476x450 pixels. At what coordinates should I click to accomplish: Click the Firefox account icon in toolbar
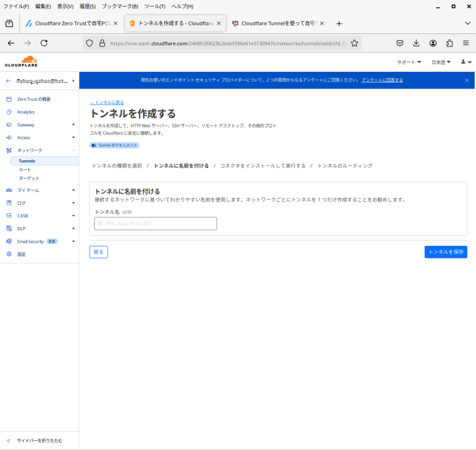[433, 43]
